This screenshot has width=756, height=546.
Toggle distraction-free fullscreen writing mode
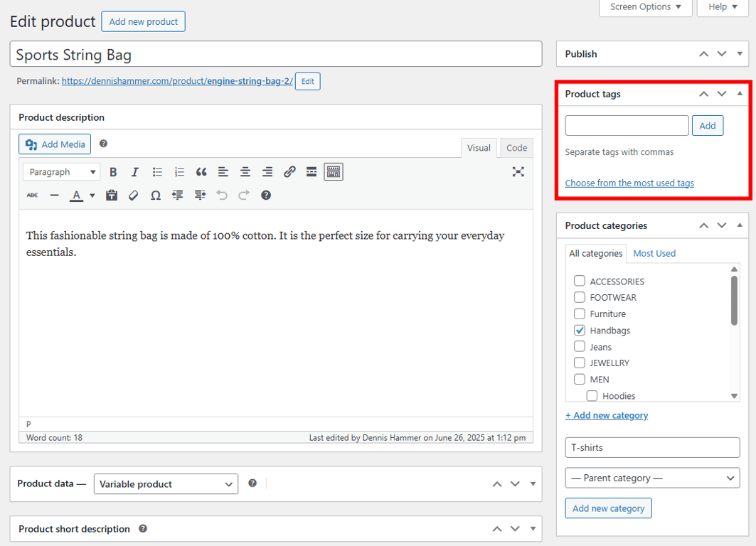(x=518, y=171)
